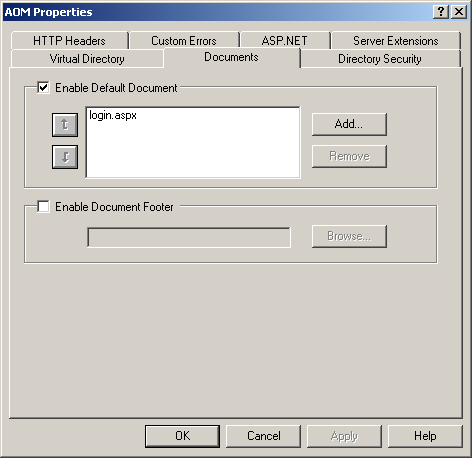Click the Browse... button for footer
The height and width of the screenshot is (458, 472).
point(349,236)
